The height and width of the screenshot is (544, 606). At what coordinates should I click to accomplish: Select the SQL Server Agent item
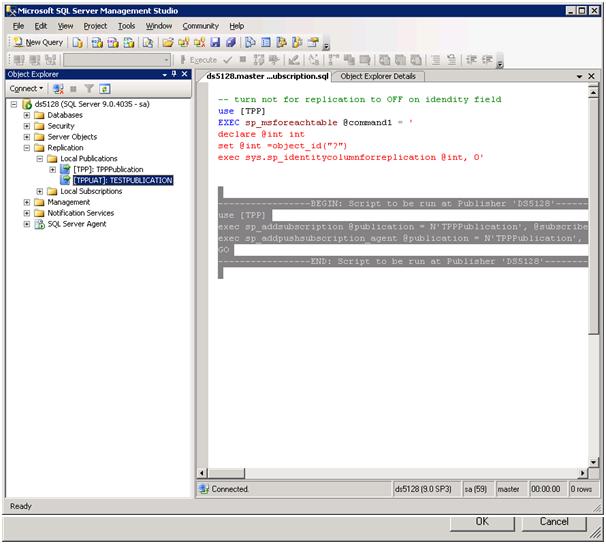point(77,224)
